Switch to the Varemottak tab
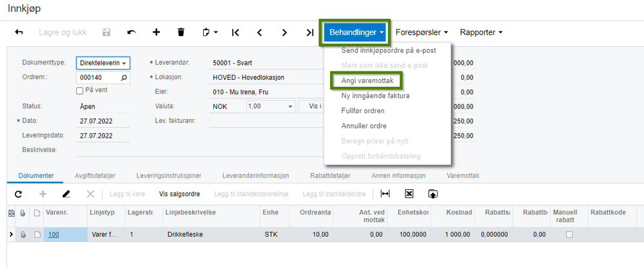Viewport: 644px width, 269px height. click(463, 176)
